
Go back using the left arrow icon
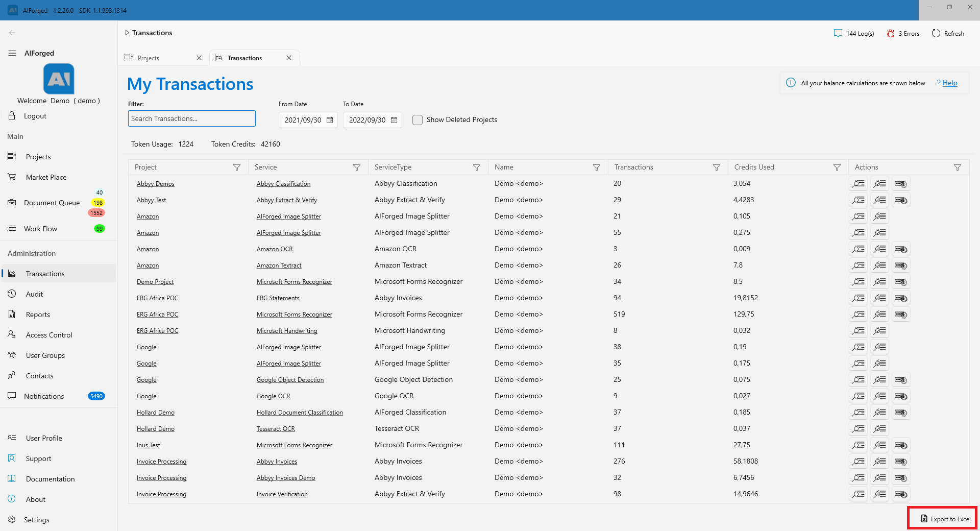tap(12, 33)
